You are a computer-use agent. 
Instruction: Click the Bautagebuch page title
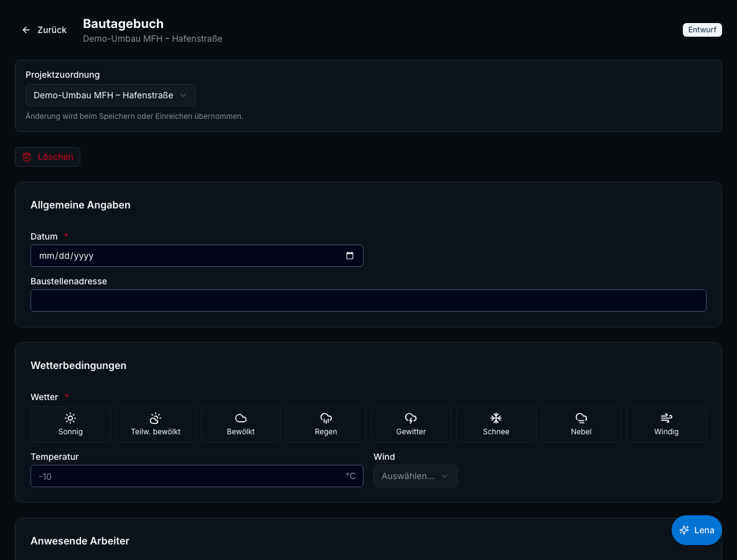point(123,24)
